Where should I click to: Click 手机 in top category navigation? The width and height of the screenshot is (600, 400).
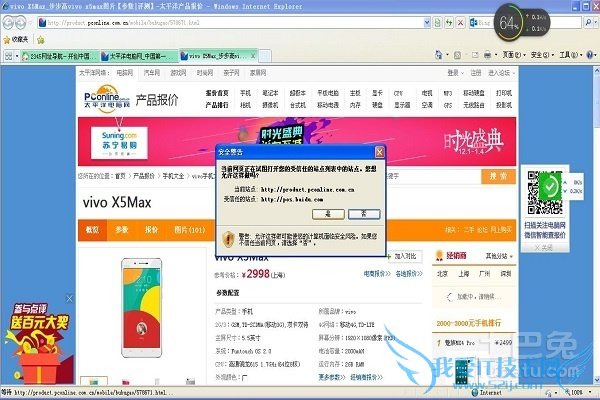click(x=245, y=93)
